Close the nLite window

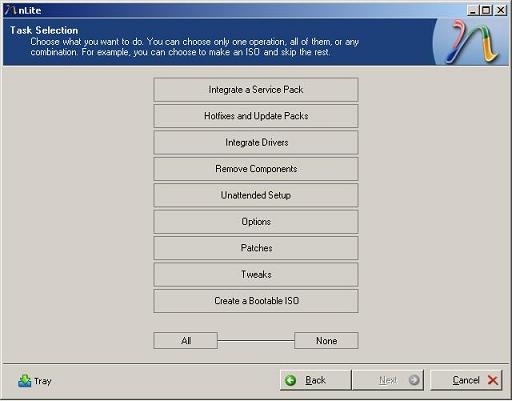[501, 11]
